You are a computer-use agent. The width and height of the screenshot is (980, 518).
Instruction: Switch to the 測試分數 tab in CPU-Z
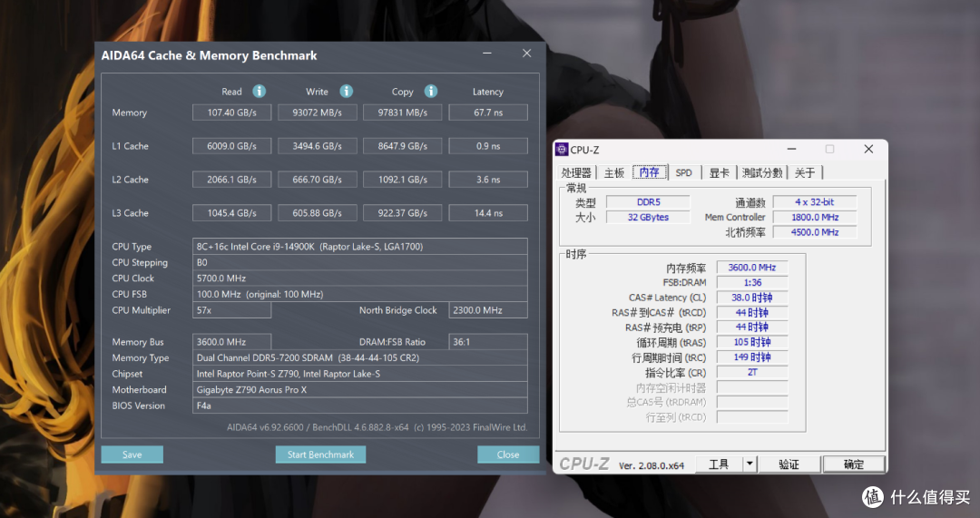click(762, 173)
